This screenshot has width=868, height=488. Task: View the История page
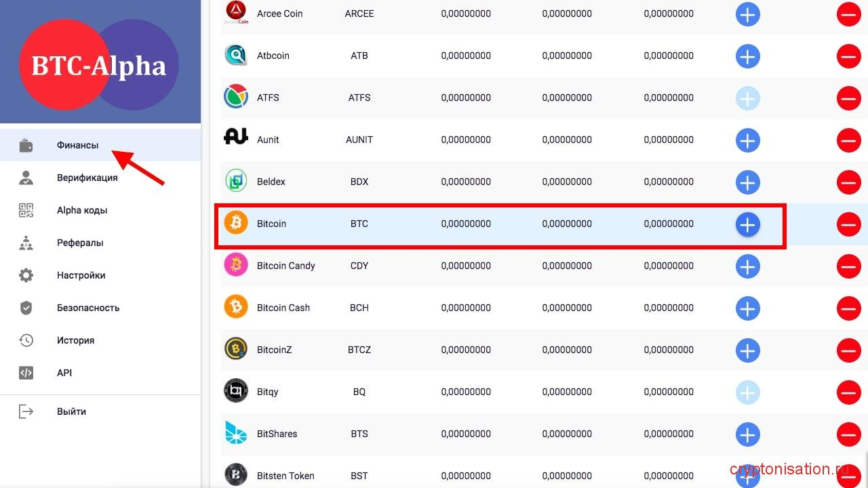pos(75,340)
